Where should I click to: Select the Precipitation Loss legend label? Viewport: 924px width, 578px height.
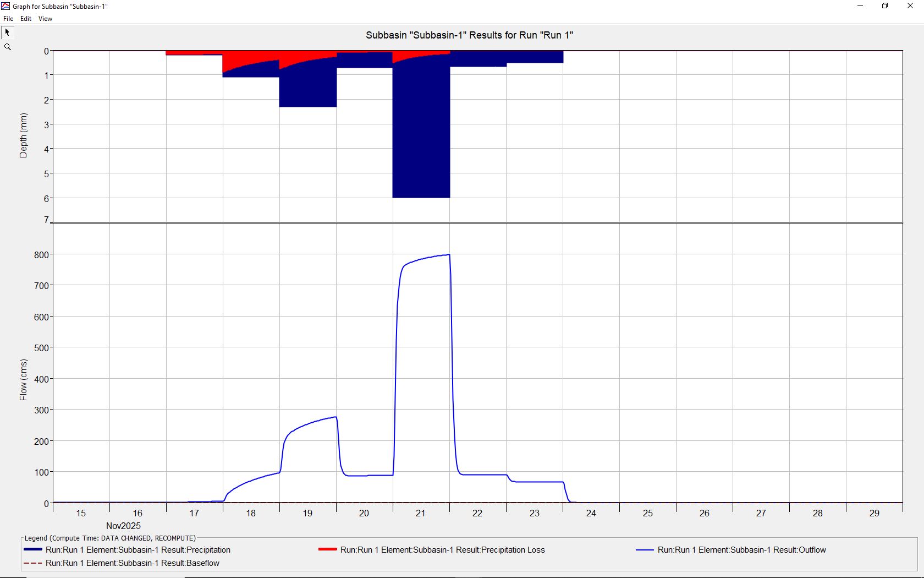tap(442, 550)
